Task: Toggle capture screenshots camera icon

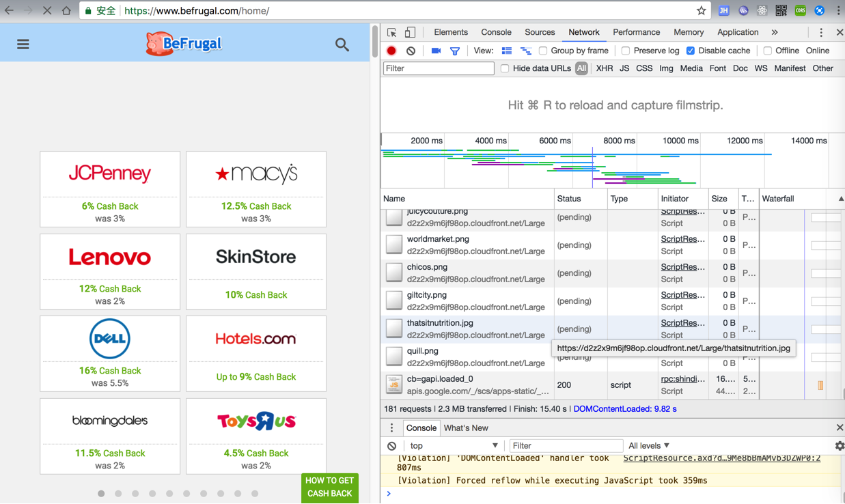Action: pos(436,51)
